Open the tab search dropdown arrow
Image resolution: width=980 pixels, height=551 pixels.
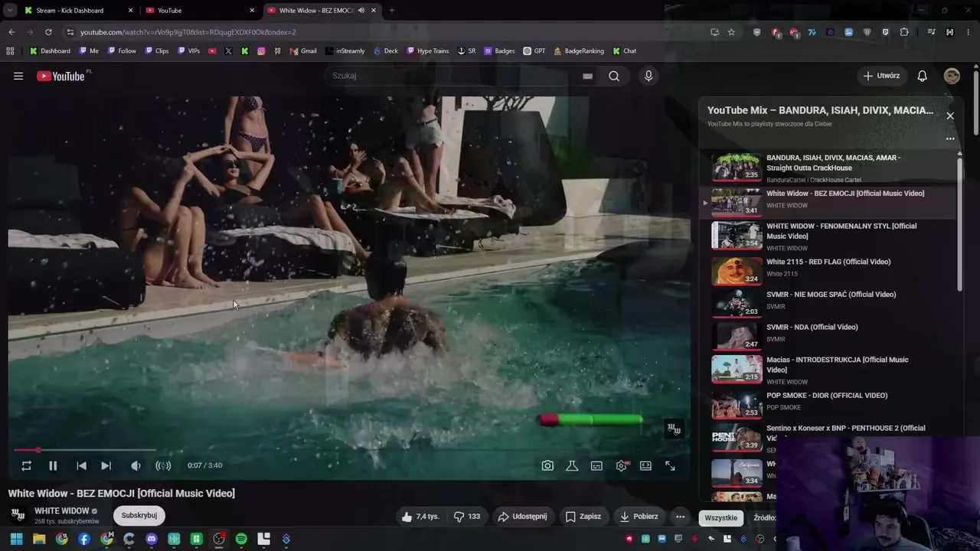pos(10,11)
